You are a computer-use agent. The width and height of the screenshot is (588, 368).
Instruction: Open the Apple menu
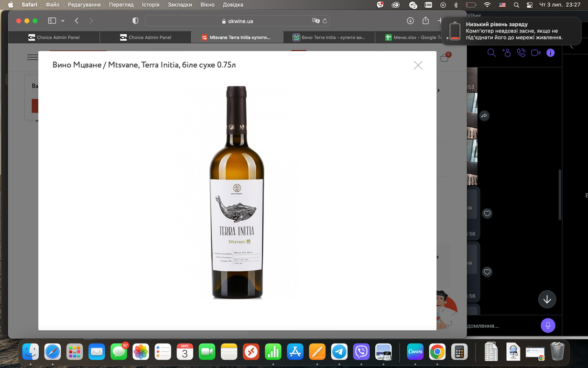tap(11, 5)
